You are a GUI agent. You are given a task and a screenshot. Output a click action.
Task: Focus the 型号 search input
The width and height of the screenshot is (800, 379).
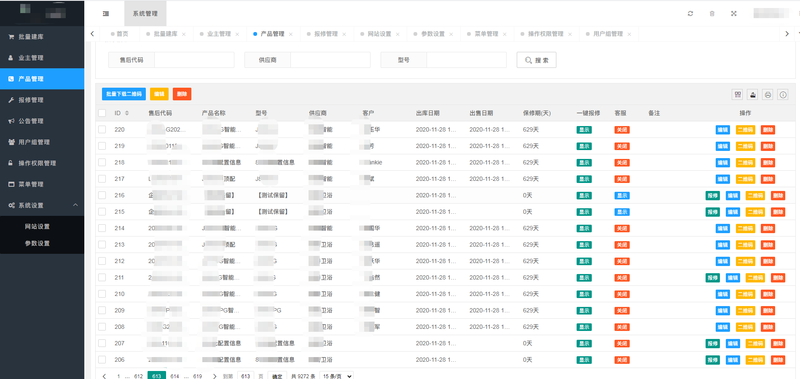click(466, 60)
